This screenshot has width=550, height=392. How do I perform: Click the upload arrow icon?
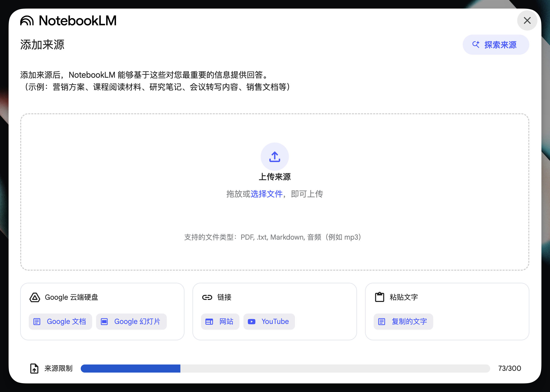pyautogui.click(x=275, y=157)
